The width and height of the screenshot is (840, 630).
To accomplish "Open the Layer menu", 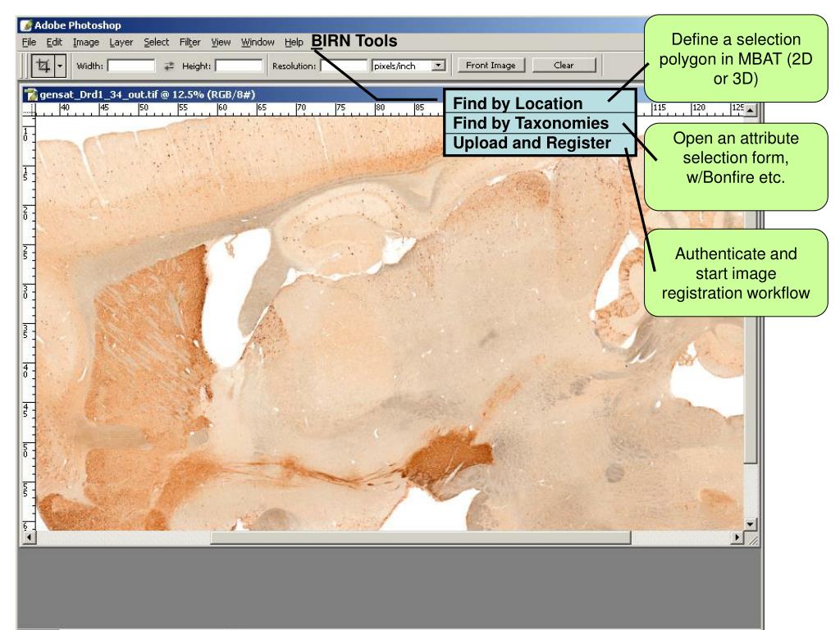I will 121,43.
